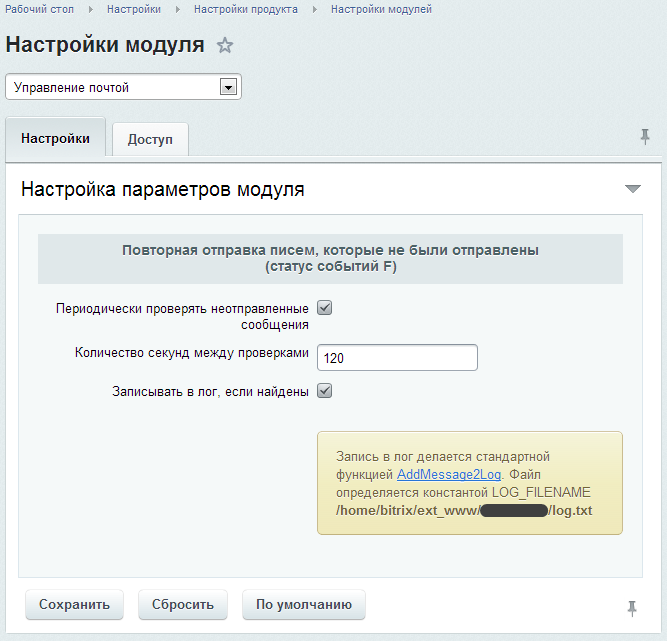This screenshot has height=641, width=667.
Task: Click the Сбросить button
Action: tap(183, 605)
